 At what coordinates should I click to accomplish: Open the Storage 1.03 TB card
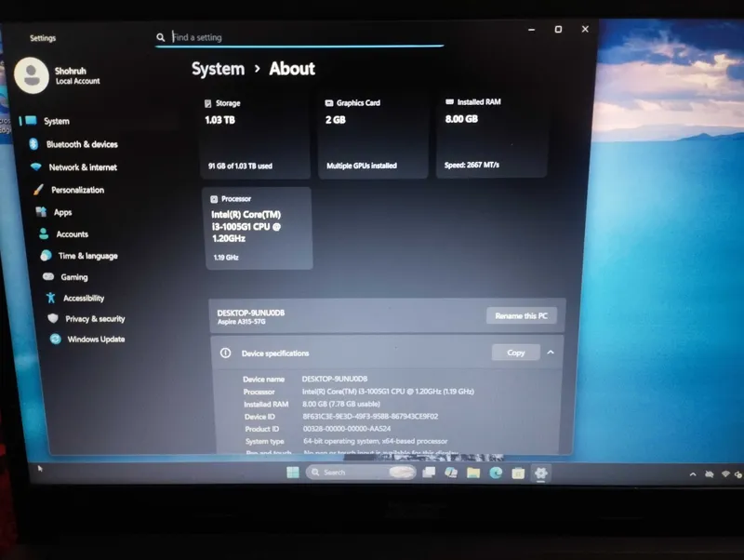click(x=255, y=135)
